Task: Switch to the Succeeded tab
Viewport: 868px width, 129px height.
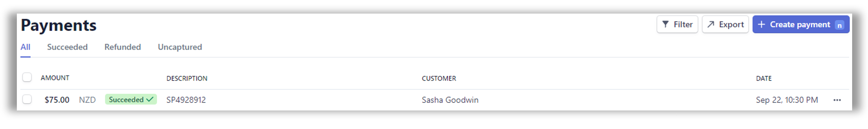Action: (x=67, y=47)
